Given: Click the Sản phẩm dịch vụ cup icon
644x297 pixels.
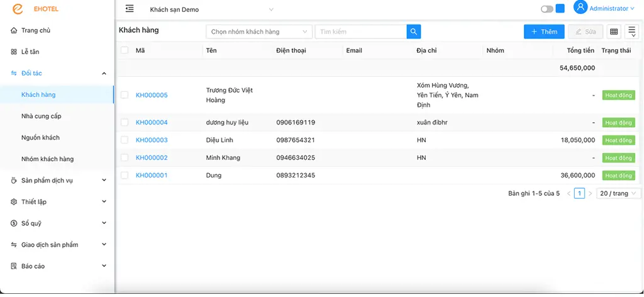Looking at the screenshot, I should click(x=14, y=181).
